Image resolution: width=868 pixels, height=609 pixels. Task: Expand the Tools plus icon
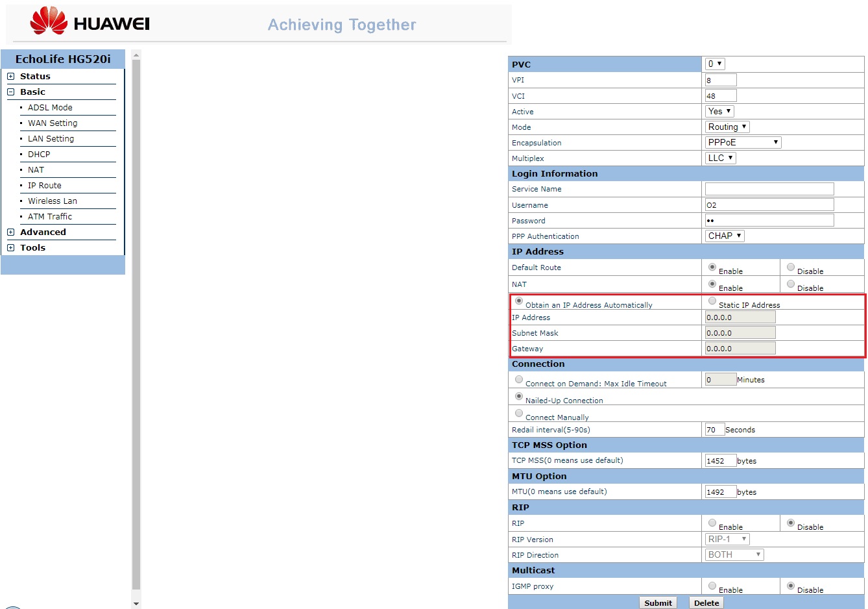pyautogui.click(x=11, y=248)
